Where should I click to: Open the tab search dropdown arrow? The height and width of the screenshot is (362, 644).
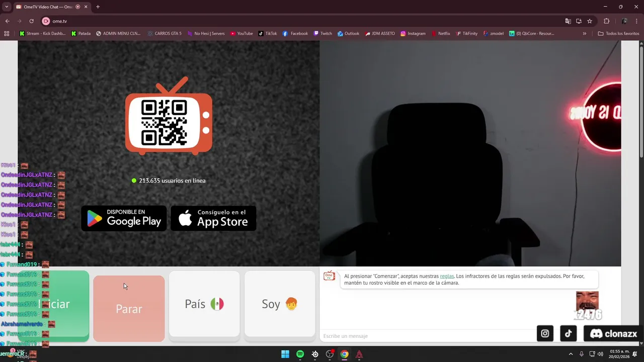point(7,7)
